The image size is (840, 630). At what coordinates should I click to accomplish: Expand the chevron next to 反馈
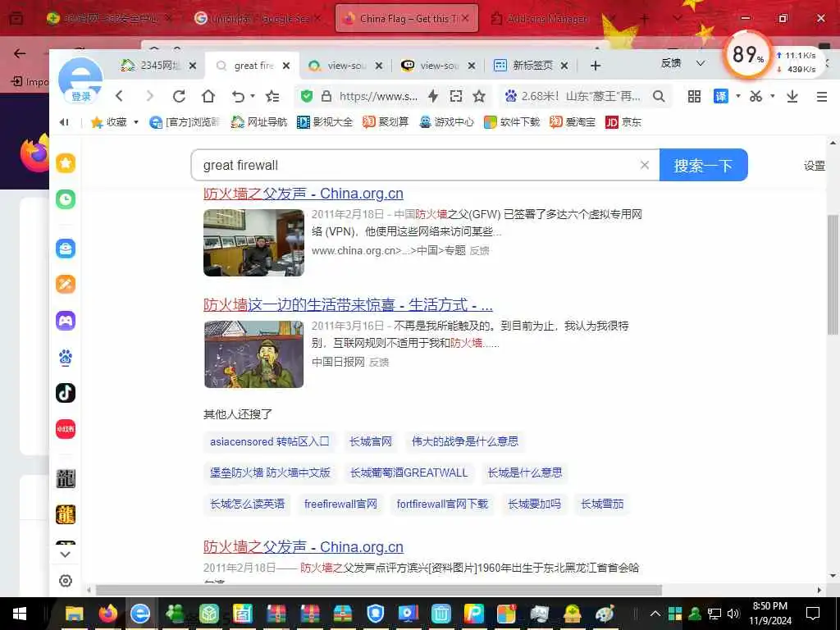(x=701, y=63)
